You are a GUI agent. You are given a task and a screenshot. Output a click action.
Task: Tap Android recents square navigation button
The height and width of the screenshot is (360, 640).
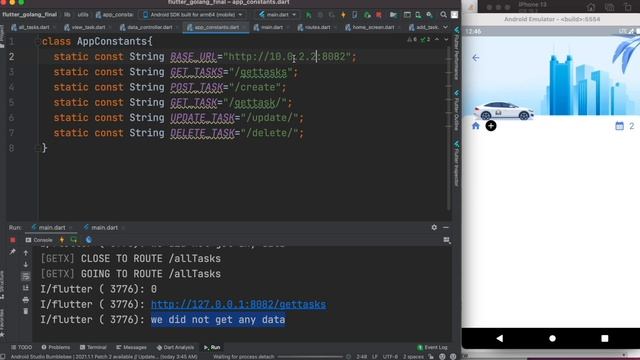[x=604, y=338]
